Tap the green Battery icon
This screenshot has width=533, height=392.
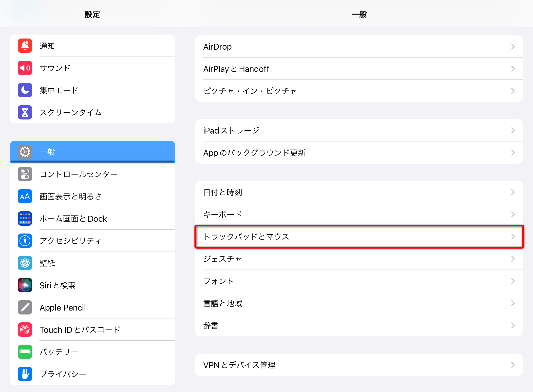25,352
